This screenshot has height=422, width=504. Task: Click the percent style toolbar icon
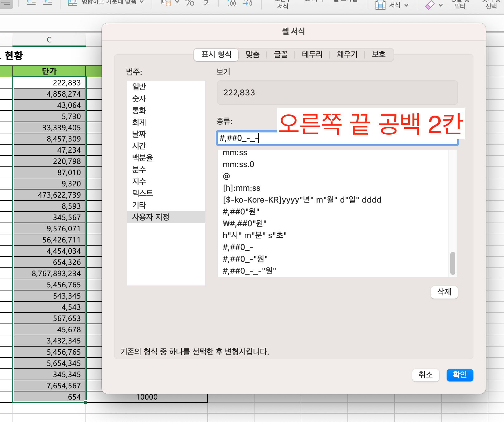click(190, 2)
